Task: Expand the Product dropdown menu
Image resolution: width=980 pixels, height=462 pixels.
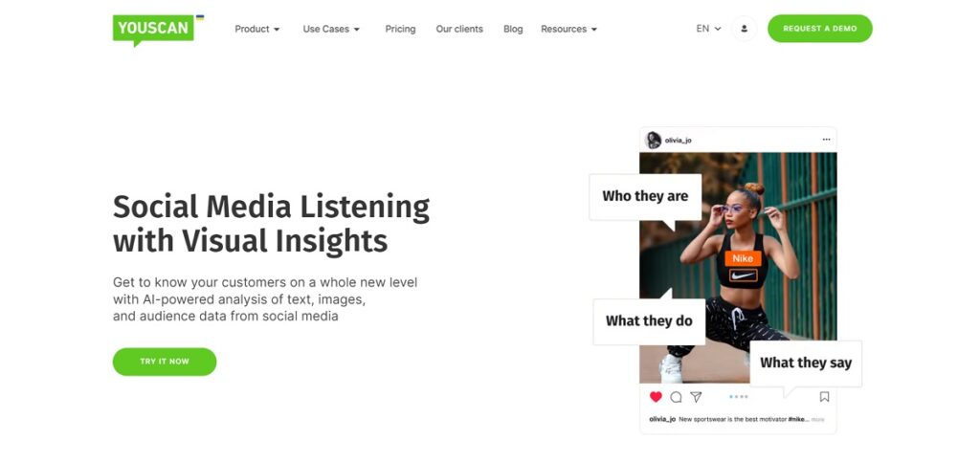Action: click(x=257, y=29)
